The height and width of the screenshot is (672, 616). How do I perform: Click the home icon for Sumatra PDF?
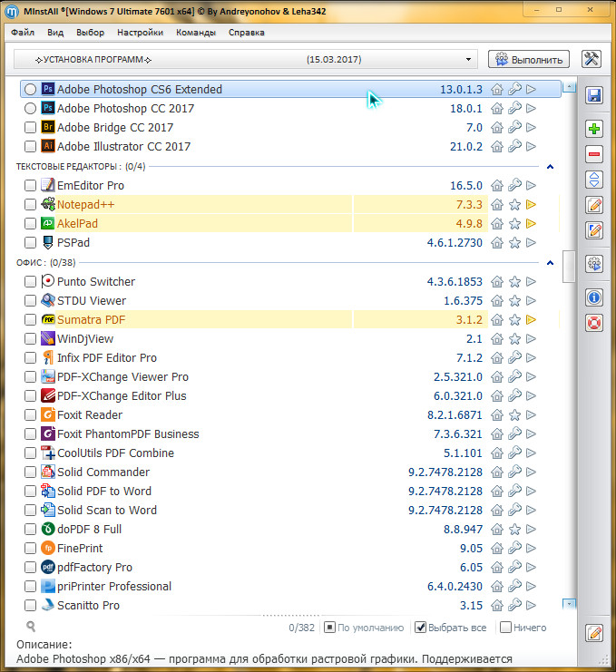497,320
